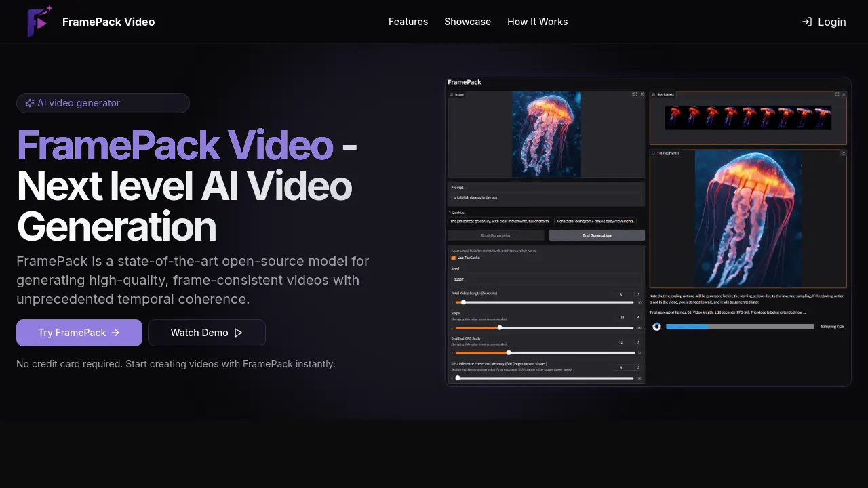
Task: Go to the How It Works section
Action: coord(537,21)
